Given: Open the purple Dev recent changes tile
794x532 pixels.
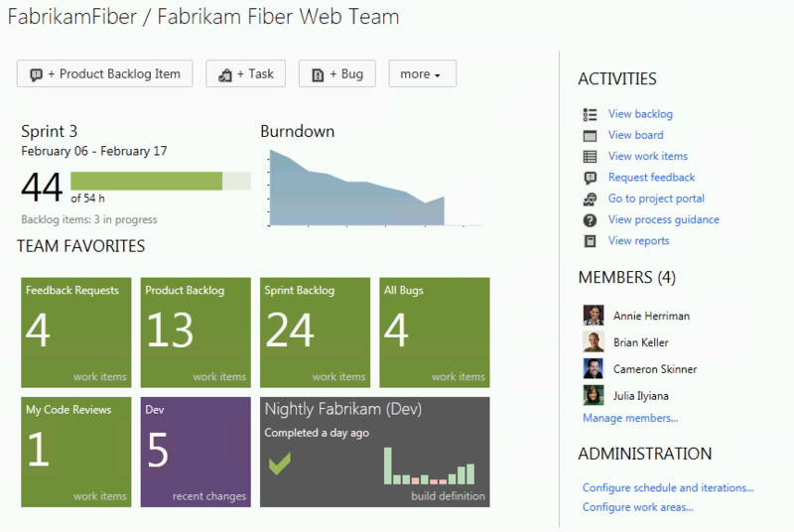Looking at the screenshot, I should [x=196, y=452].
